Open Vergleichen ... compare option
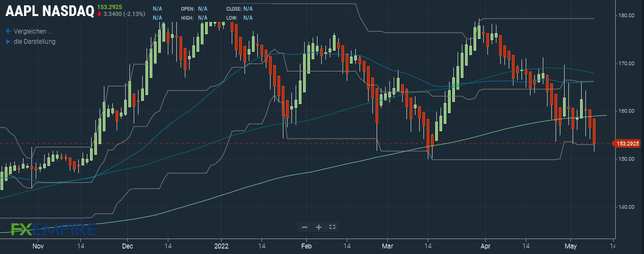 click(33, 31)
